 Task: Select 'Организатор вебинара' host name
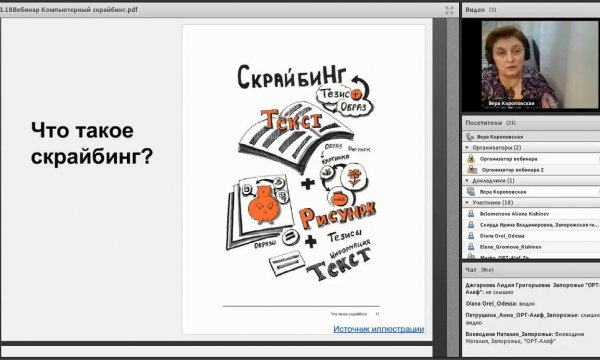tap(509, 159)
